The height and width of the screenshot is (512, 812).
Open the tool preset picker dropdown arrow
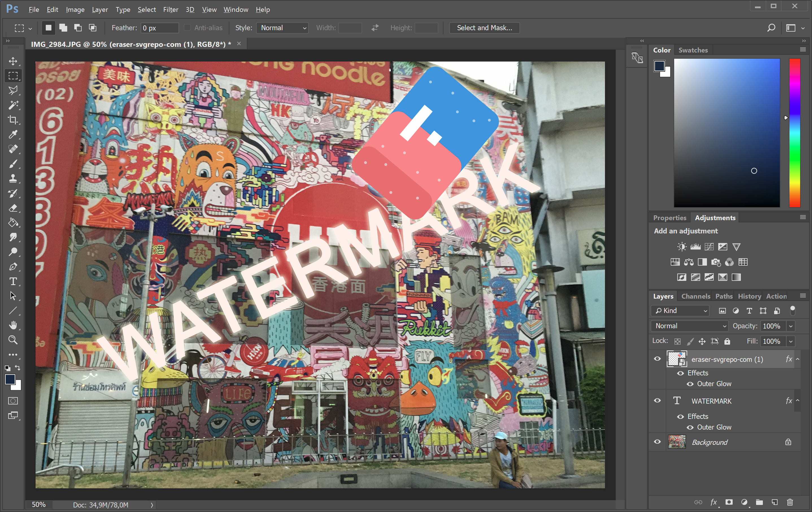click(x=30, y=29)
